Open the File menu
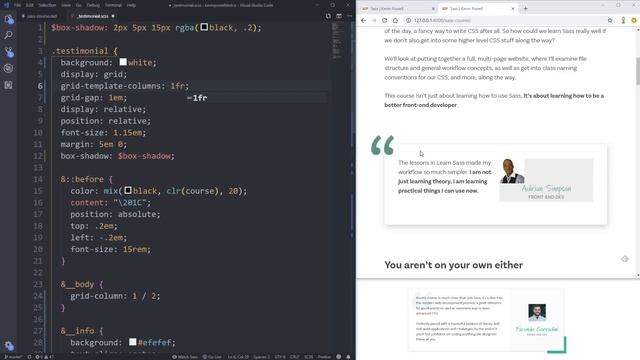This screenshot has width=640, height=360. [18, 5]
